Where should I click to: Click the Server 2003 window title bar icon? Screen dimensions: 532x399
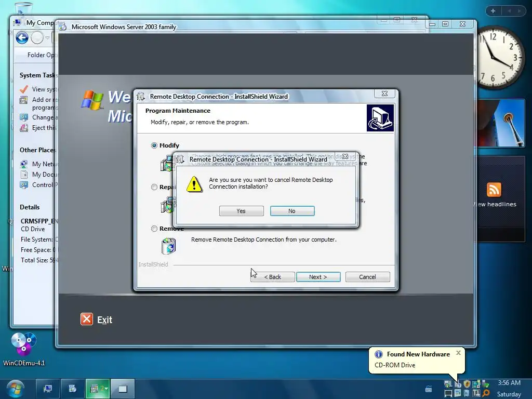[62, 26]
